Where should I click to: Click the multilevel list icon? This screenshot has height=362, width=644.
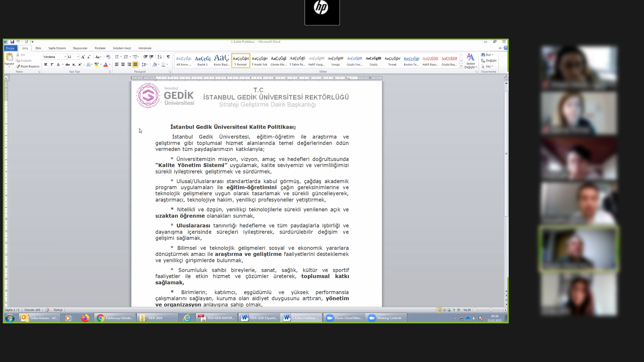tap(135, 57)
